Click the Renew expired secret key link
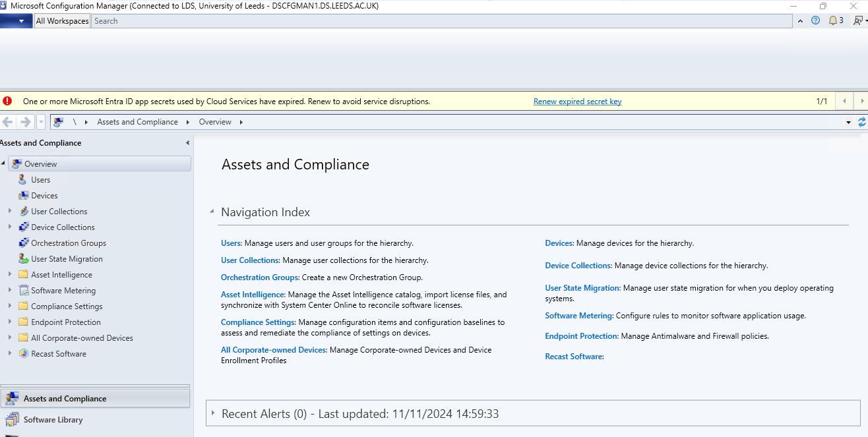This screenshot has width=868, height=437. 577,102
